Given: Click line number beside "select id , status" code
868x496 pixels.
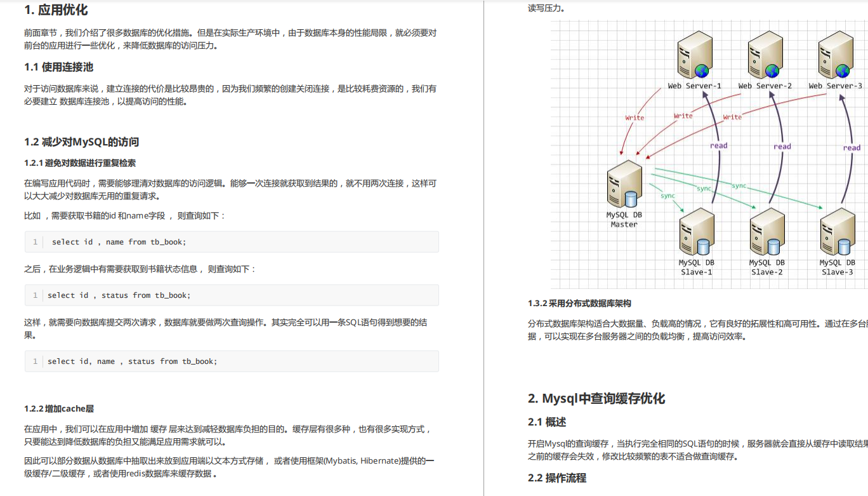Looking at the screenshot, I should (35, 295).
